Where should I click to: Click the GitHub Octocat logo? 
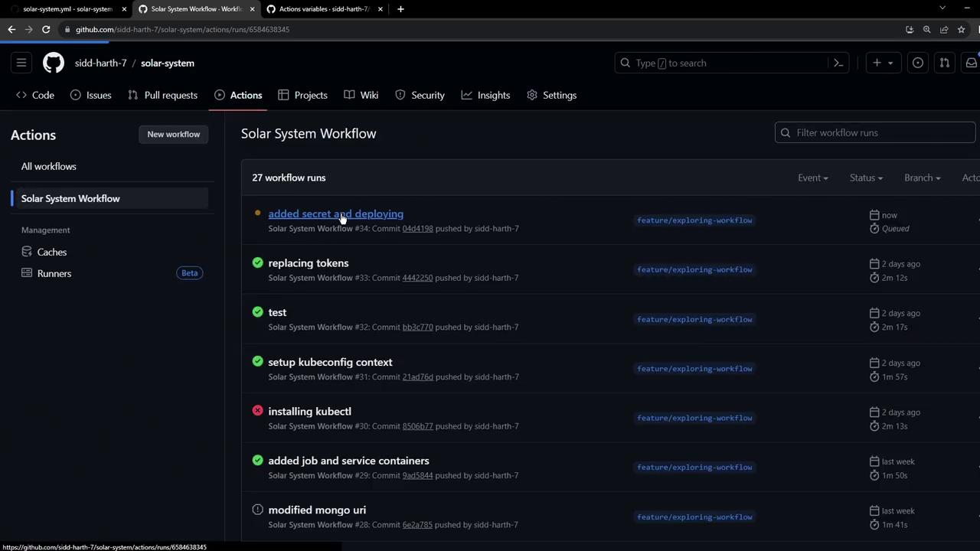54,63
